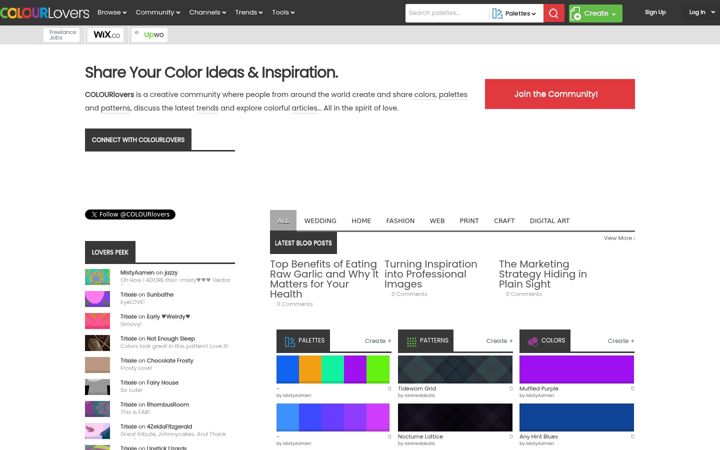Click the Create button's document icon
The height and width of the screenshot is (450, 720).
click(575, 14)
